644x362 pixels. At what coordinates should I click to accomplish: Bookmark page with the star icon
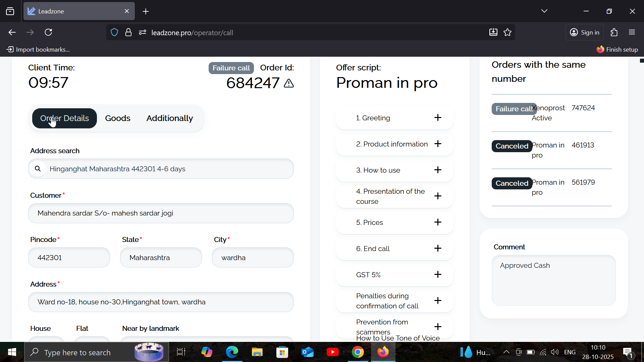coord(507,33)
